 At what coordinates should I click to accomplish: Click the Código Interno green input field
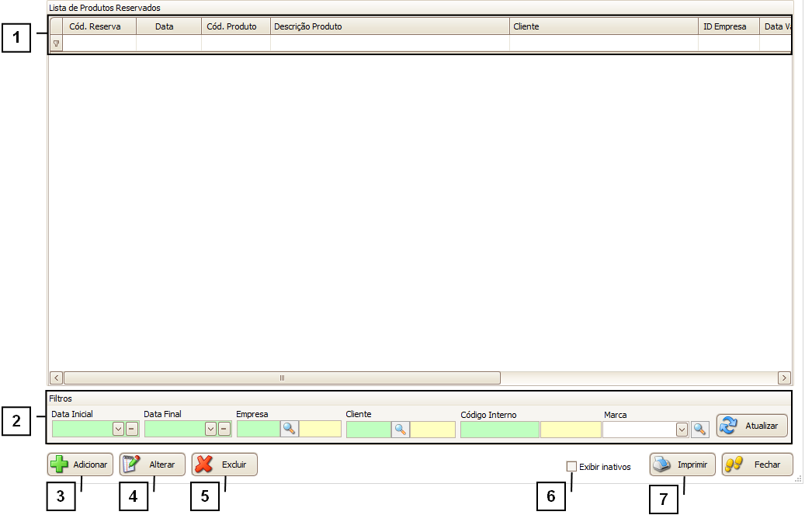coord(499,429)
